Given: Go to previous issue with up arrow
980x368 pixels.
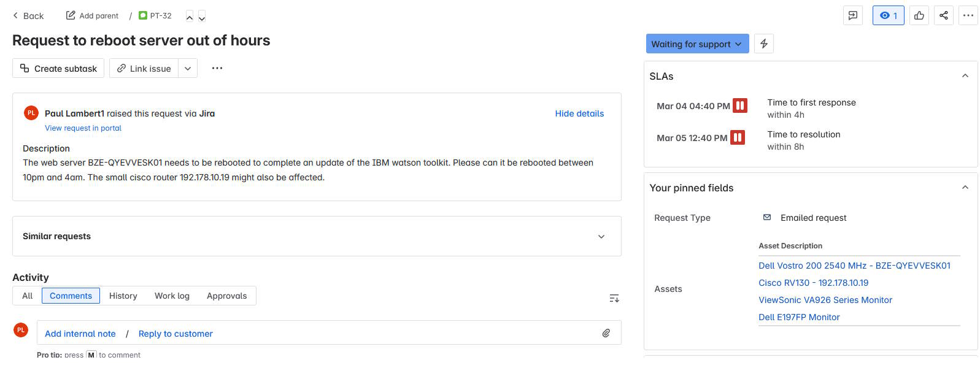Looking at the screenshot, I should (x=190, y=17).
